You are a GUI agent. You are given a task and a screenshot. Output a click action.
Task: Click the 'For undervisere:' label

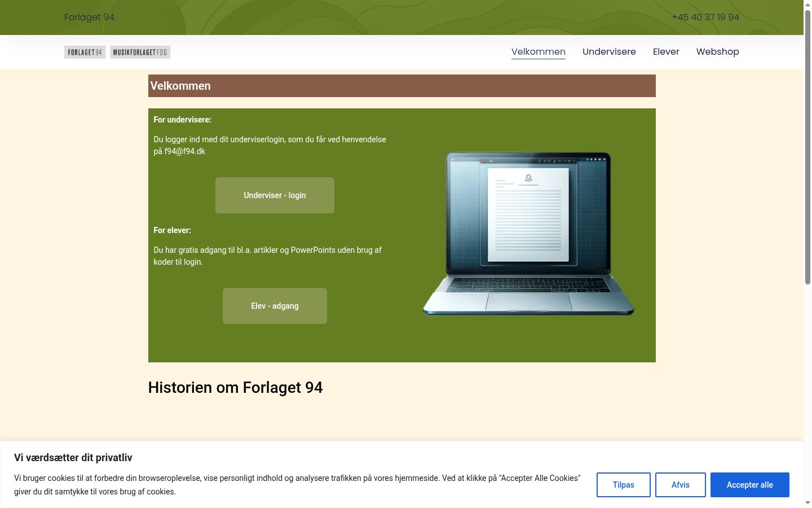[x=182, y=120]
